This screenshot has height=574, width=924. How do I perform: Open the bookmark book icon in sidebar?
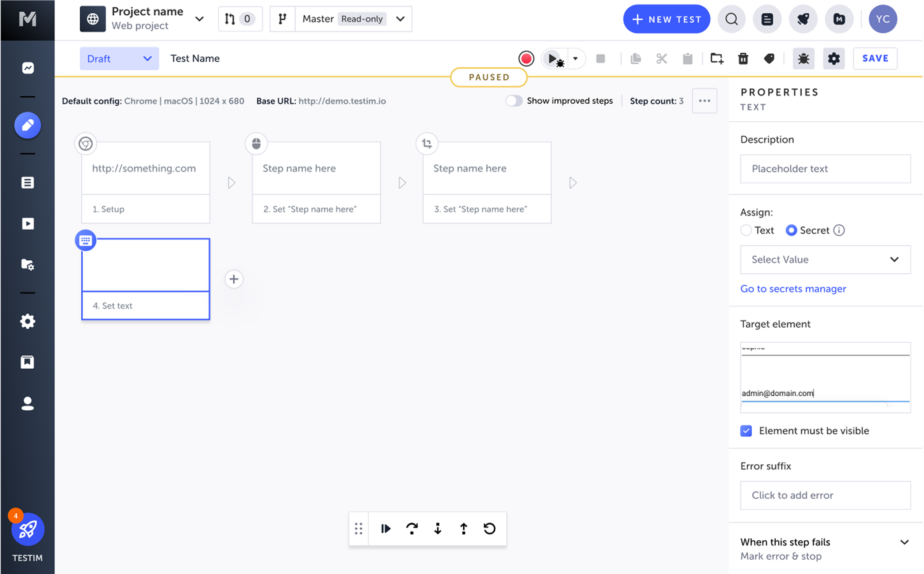[x=28, y=362]
